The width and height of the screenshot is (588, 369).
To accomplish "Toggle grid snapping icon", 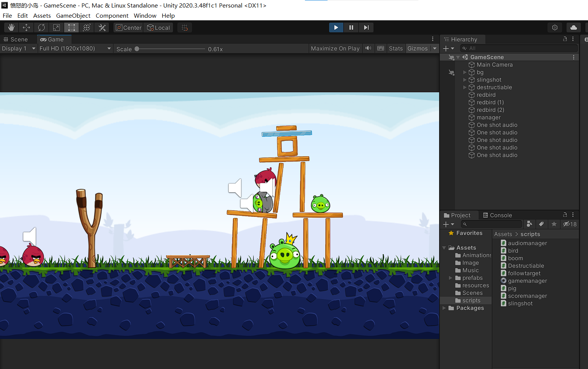I will click(185, 27).
